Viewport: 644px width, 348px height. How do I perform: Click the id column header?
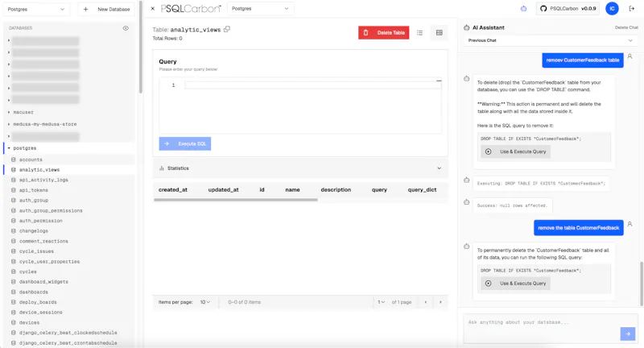pos(262,190)
